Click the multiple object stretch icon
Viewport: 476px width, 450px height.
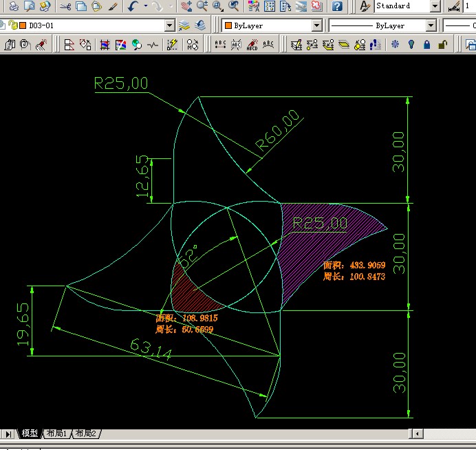pyautogui.click(x=69, y=45)
